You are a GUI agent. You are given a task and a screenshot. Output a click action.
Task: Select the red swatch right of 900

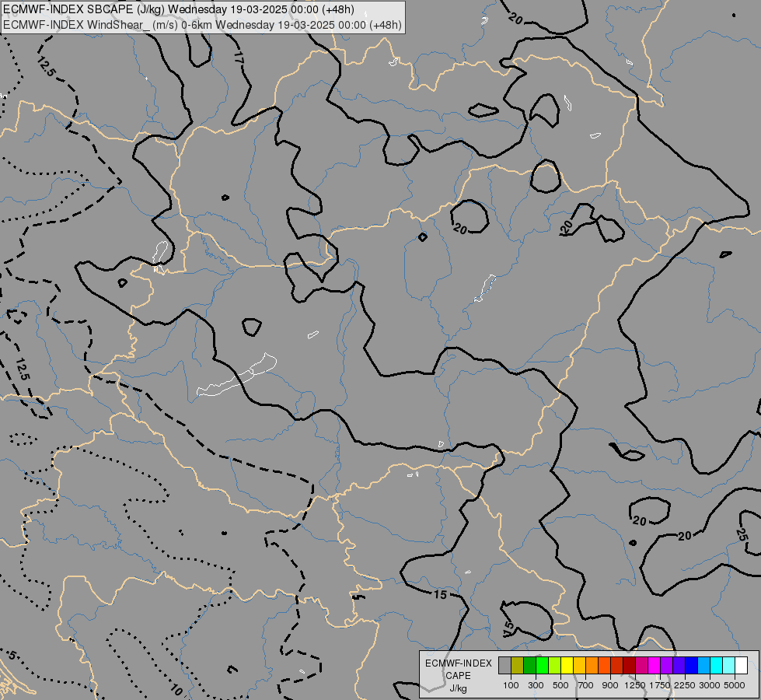pos(617,666)
